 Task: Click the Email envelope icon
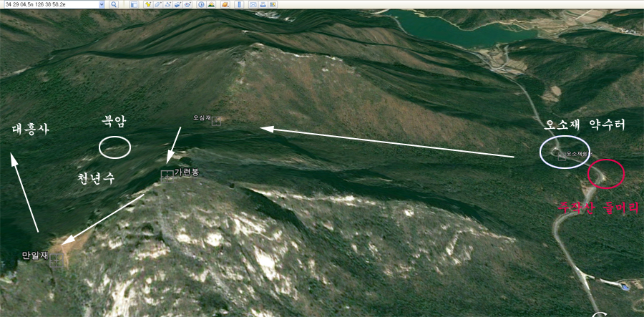click(253, 4)
